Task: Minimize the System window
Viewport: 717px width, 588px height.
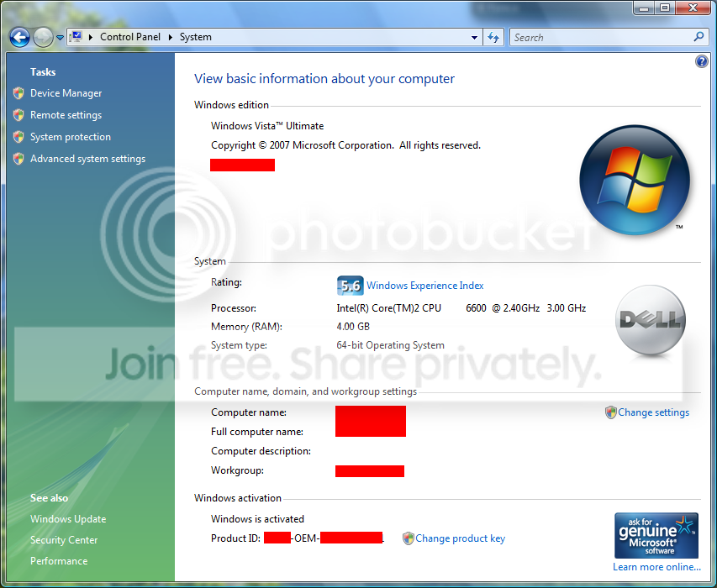Action: coord(645,8)
